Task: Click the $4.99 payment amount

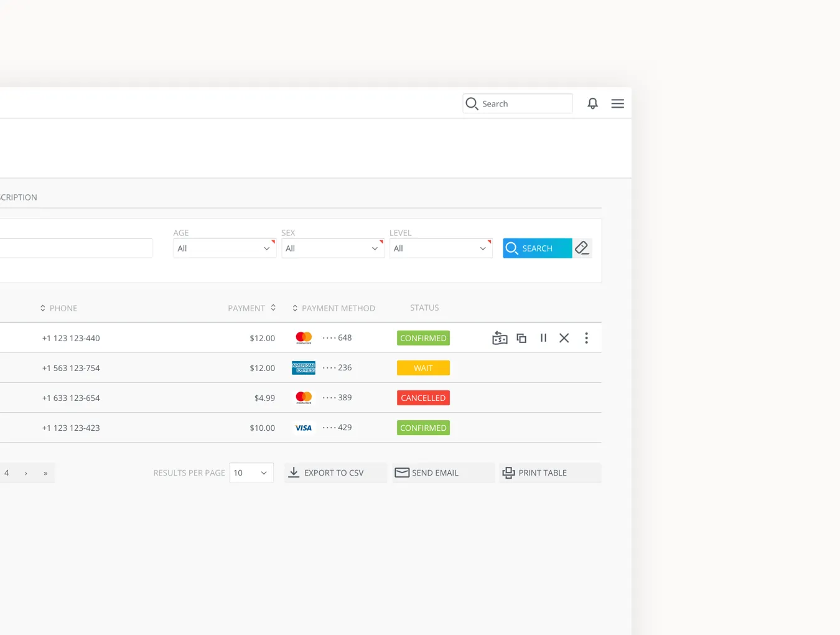Action: [264, 398]
